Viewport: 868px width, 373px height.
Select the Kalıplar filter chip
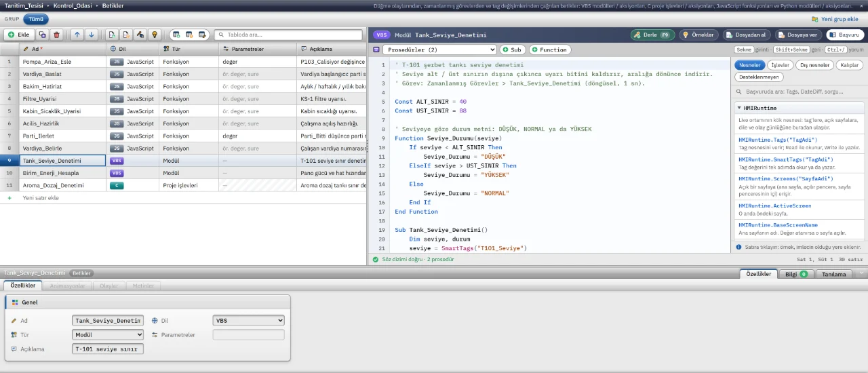(x=850, y=65)
